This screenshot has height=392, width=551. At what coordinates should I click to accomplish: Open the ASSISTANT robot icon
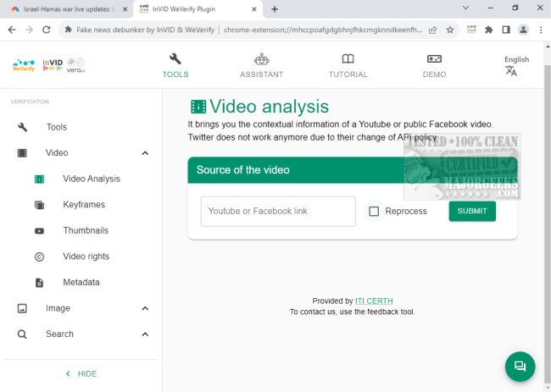pyautogui.click(x=261, y=59)
